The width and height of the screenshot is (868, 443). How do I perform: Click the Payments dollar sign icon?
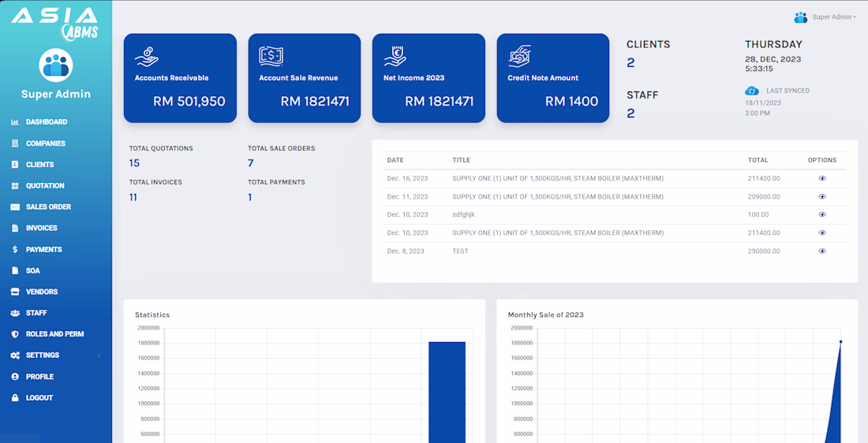pos(15,249)
